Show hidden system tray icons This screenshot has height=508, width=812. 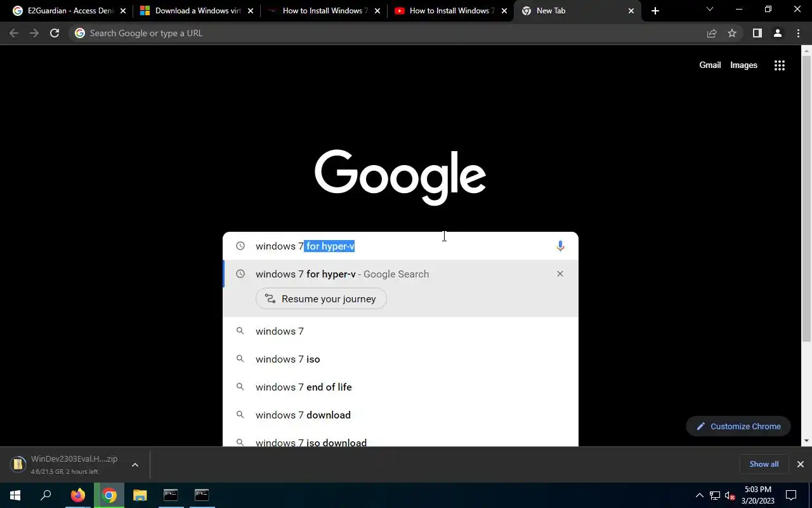[700, 495]
